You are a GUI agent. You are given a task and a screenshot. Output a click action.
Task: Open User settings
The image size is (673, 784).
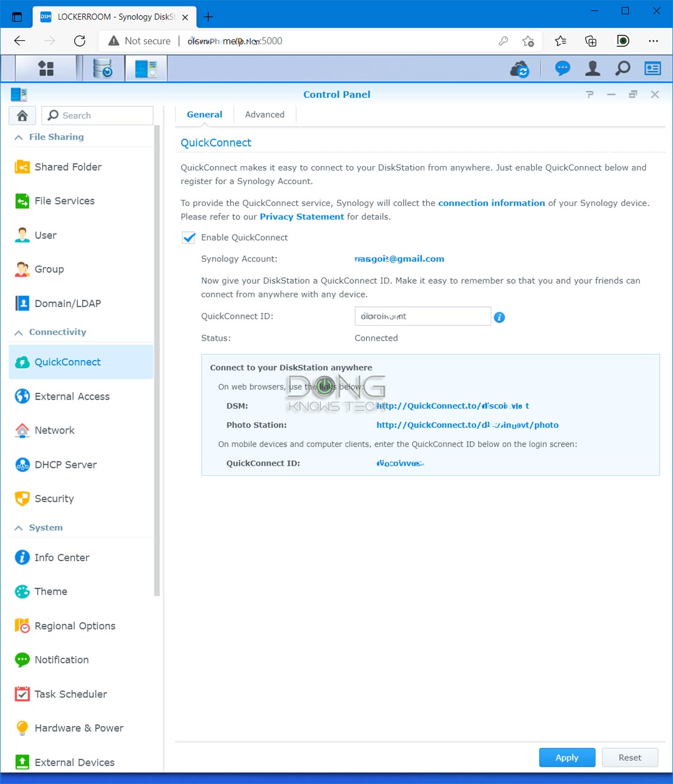81,235
